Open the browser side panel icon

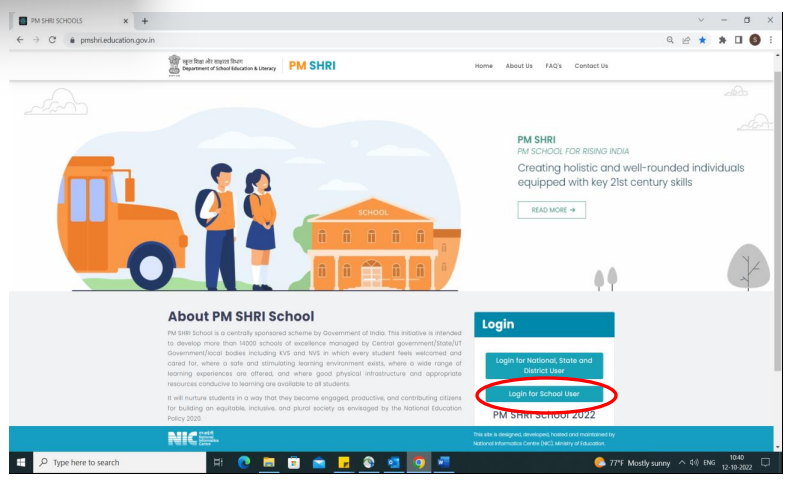click(x=738, y=40)
